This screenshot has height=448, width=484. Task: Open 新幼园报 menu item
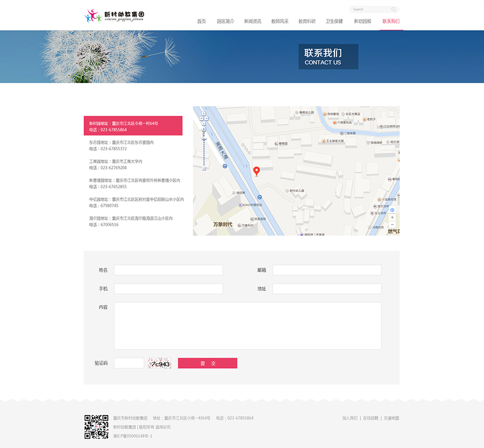[x=362, y=21]
